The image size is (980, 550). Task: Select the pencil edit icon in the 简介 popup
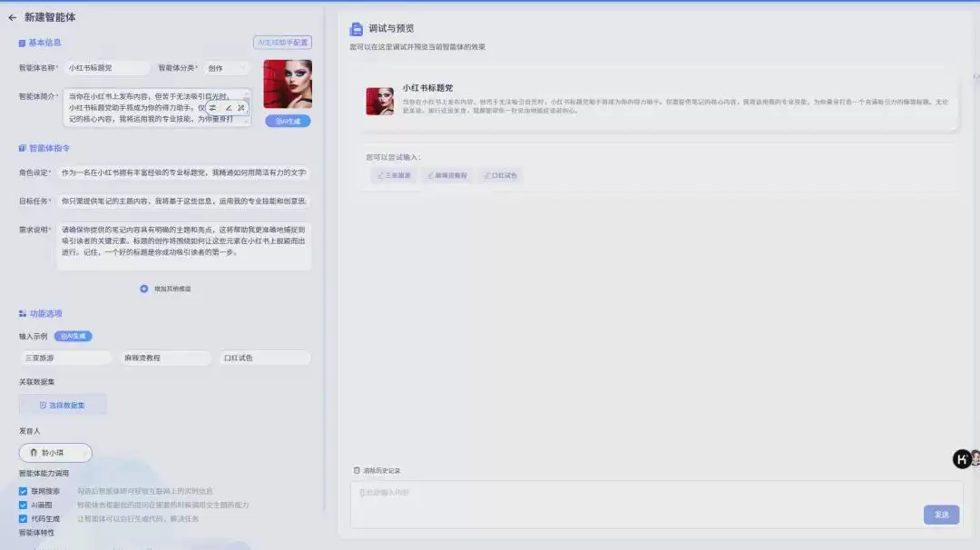(228, 107)
